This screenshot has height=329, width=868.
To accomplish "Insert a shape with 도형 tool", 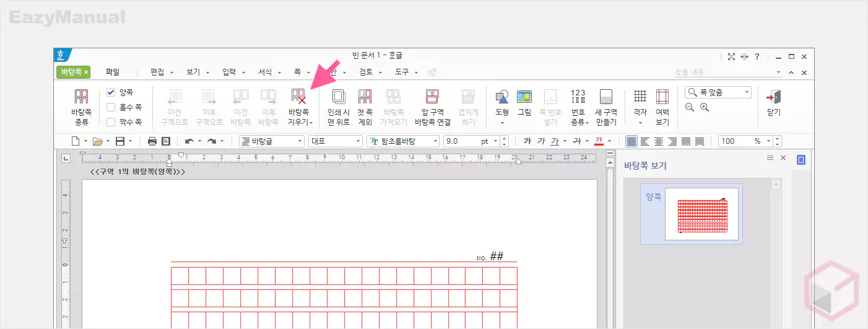I will 502,107.
